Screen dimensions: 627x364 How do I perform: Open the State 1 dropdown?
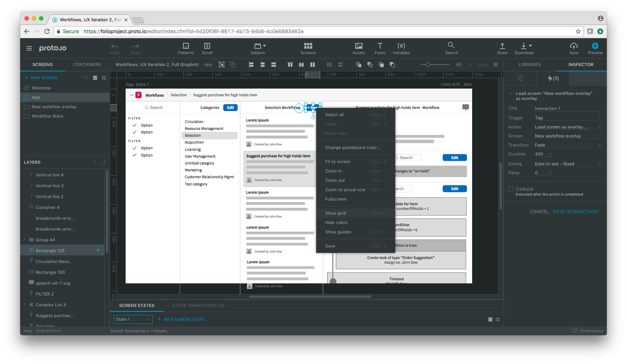pos(132,319)
